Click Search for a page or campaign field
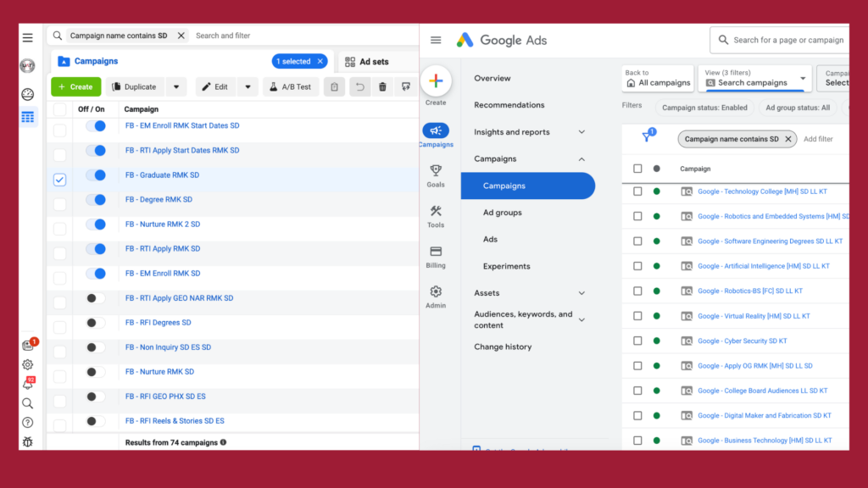 781,40
